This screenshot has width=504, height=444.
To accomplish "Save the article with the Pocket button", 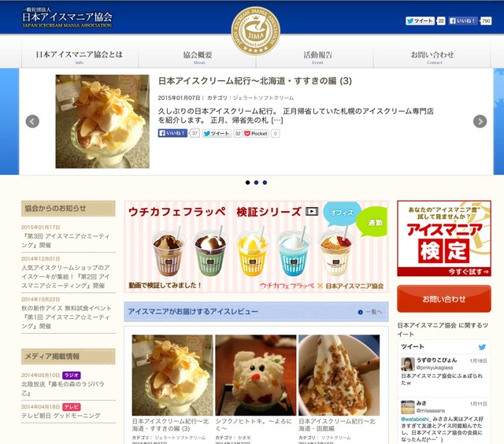I will 256,133.
